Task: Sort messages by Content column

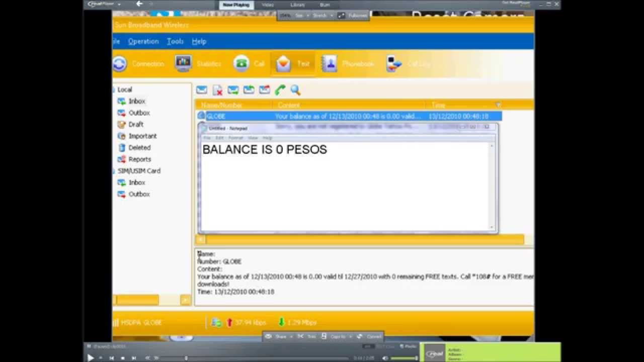Action: [x=349, y=105]
